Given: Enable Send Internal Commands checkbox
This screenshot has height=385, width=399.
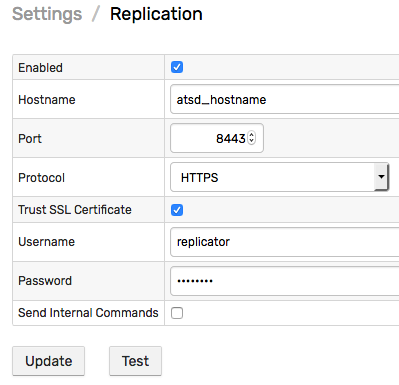Looking at the screenshot, I should 177,313.
